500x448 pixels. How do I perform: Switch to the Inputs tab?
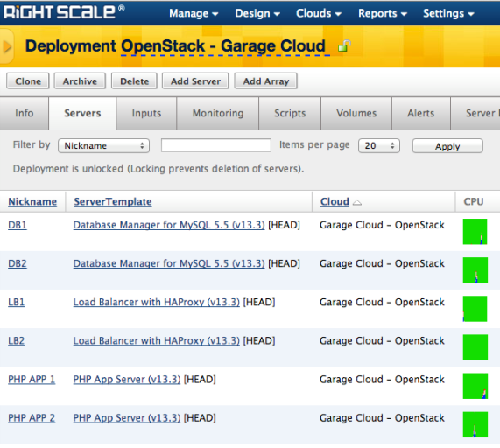146,113
